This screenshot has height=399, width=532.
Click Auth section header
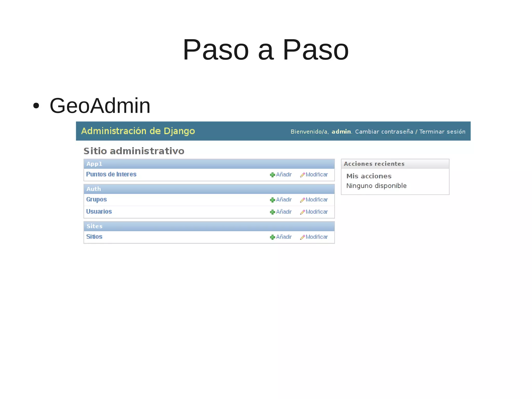[209, 189]
